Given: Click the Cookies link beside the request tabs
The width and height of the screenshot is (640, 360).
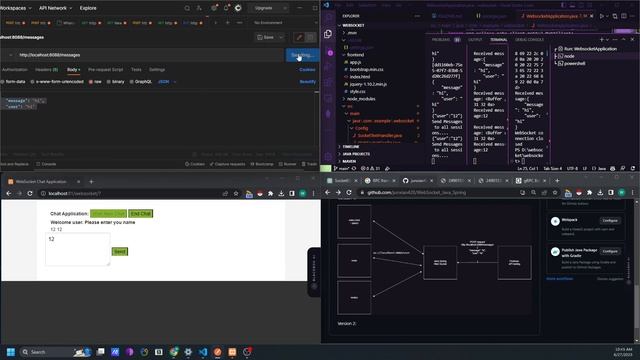Looking at the screenshot, I should (x=307, y=70).
